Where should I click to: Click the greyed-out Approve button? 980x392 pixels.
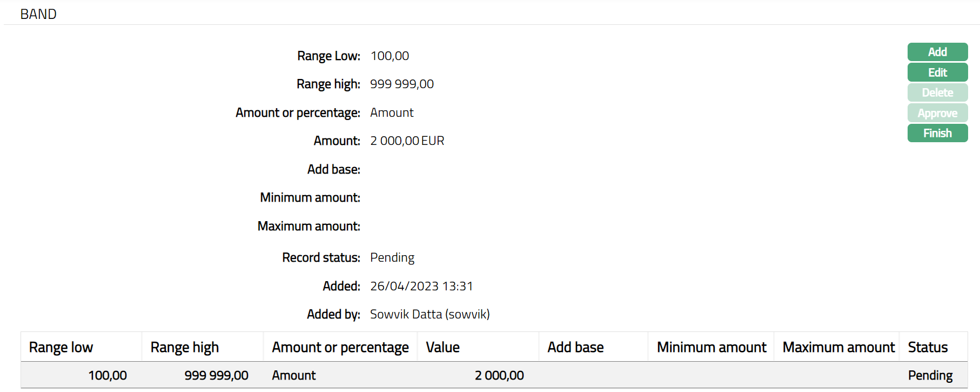[937, 113]
